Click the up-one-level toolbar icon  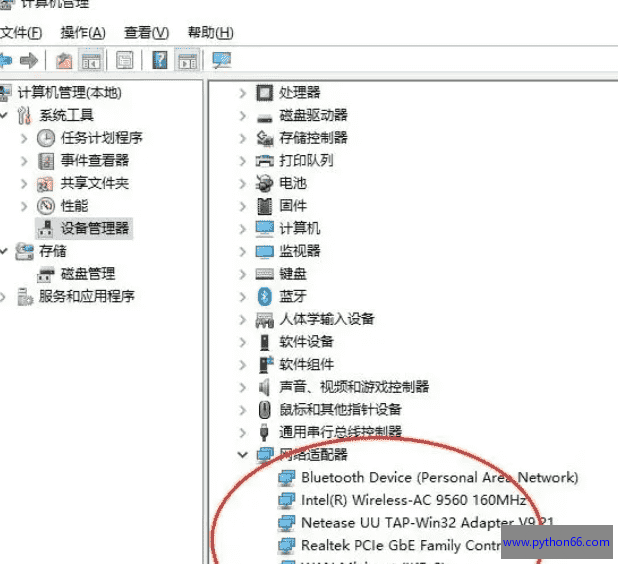pos(64,61)
